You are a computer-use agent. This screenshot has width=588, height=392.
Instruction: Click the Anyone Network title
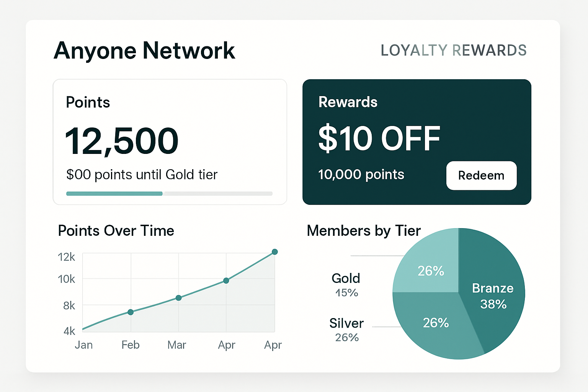pos(144,50)
